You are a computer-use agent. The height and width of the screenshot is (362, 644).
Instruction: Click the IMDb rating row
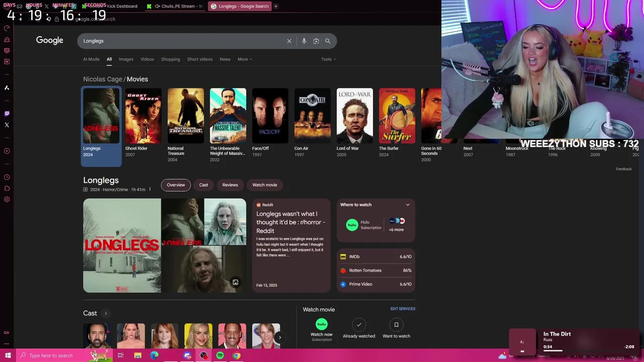[x=376, y=256]
